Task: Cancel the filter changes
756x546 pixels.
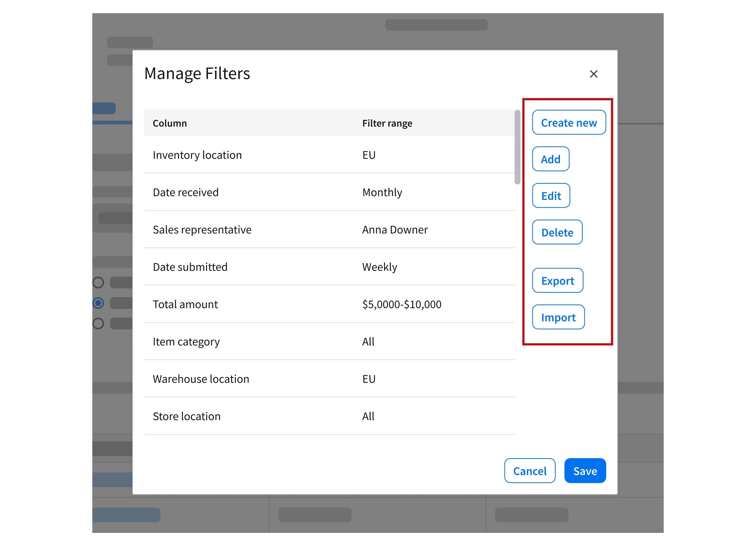Action: [x=529, y=471]
